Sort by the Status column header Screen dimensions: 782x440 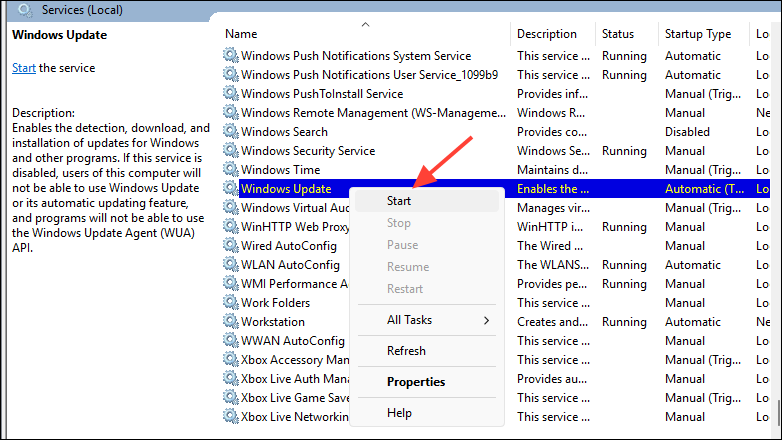[x=617, y=34]
